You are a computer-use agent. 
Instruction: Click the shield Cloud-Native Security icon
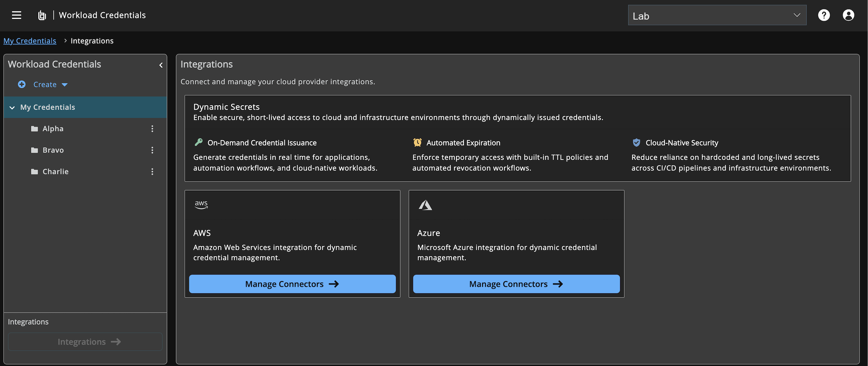click(636, 142)
